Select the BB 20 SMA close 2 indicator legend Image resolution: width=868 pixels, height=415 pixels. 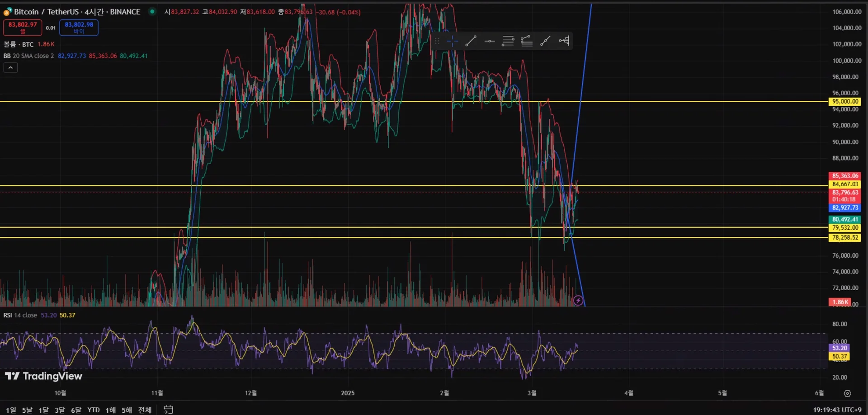point(28,56)
